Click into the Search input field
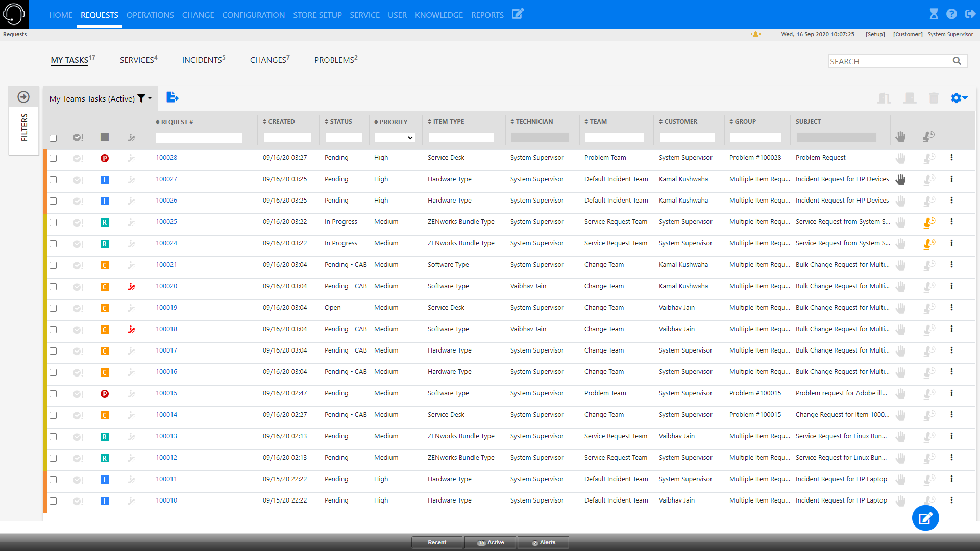The height and width of the screenshot is (551, 980). [x=888, y=61]
